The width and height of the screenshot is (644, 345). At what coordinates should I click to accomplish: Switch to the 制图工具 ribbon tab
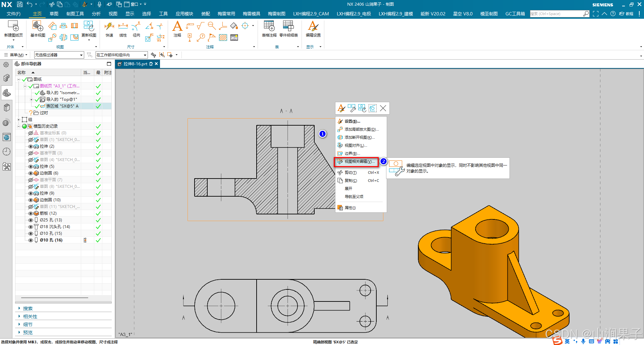pyautogui.click(x=75, y=14)
